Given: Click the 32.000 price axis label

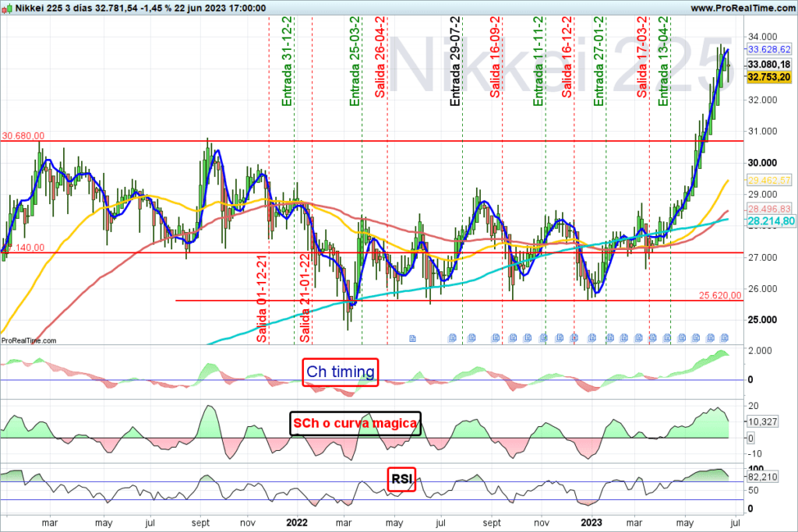Looking at the screenshot, I should click(762, 100).
